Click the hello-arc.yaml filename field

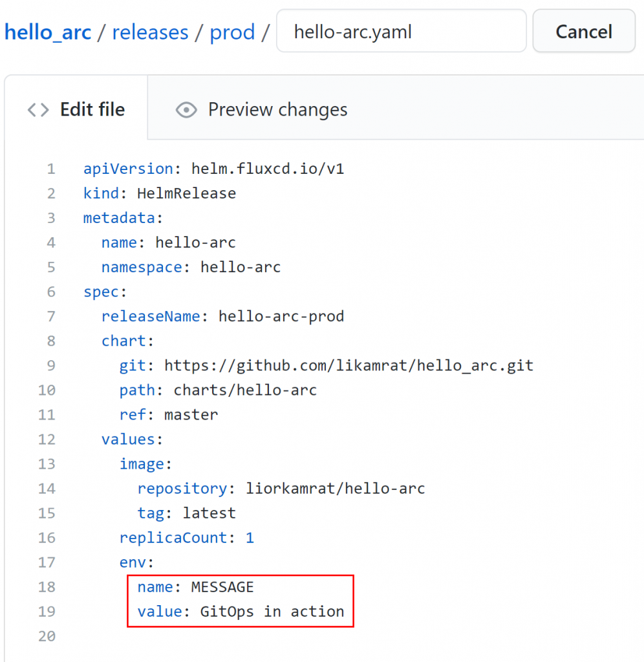point(401,31)
